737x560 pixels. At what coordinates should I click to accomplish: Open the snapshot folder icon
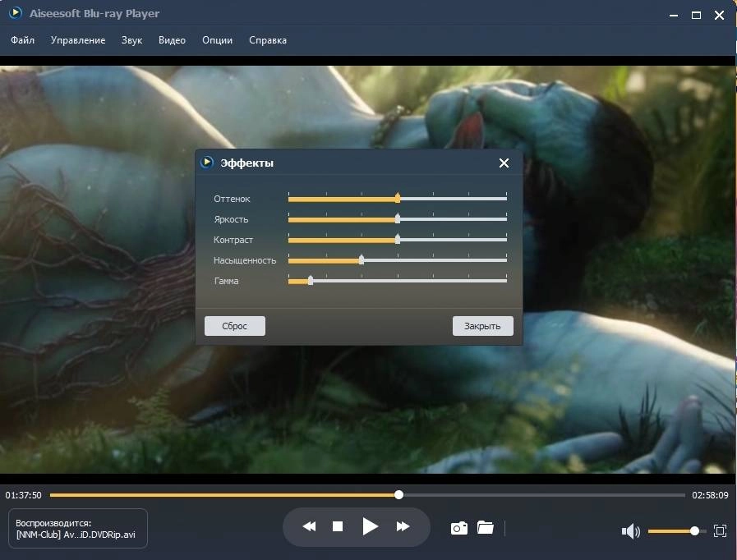click(x=486, y=528)
